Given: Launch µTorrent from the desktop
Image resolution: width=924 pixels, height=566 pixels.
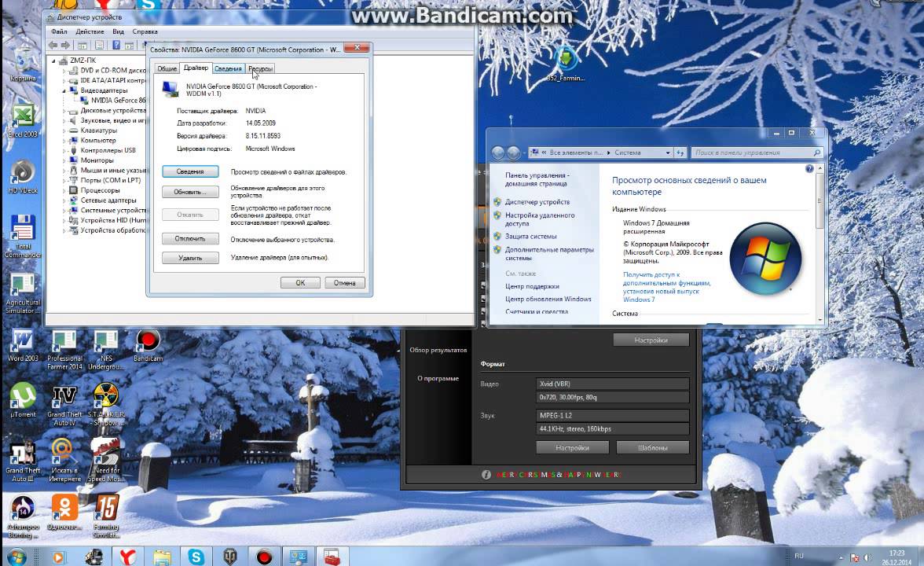Looking at the screenshot, I should coord(23,401).
